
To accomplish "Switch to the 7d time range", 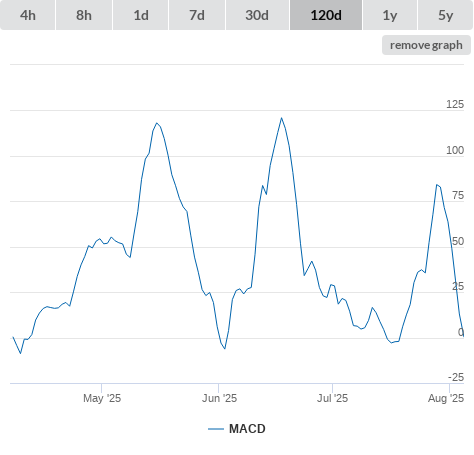I will coord(197,15).
